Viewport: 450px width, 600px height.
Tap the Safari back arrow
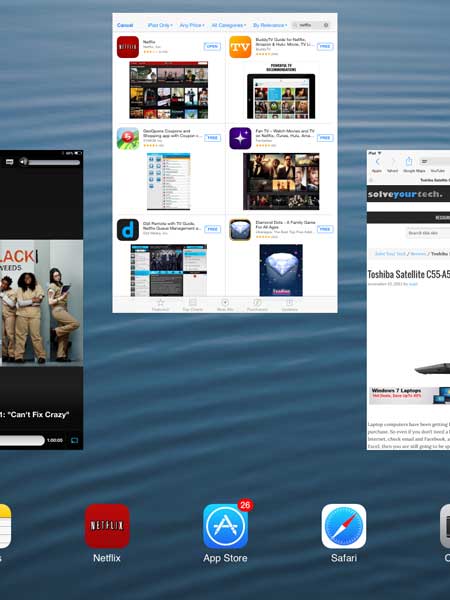(x=378, y=161)
